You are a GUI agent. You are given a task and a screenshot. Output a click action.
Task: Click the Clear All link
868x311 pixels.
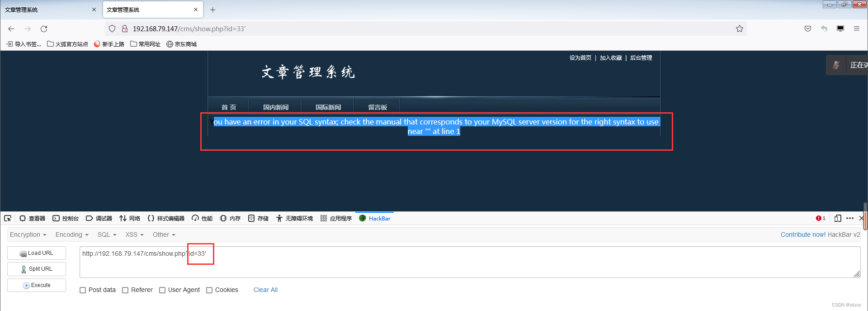(x=265, y=290)
